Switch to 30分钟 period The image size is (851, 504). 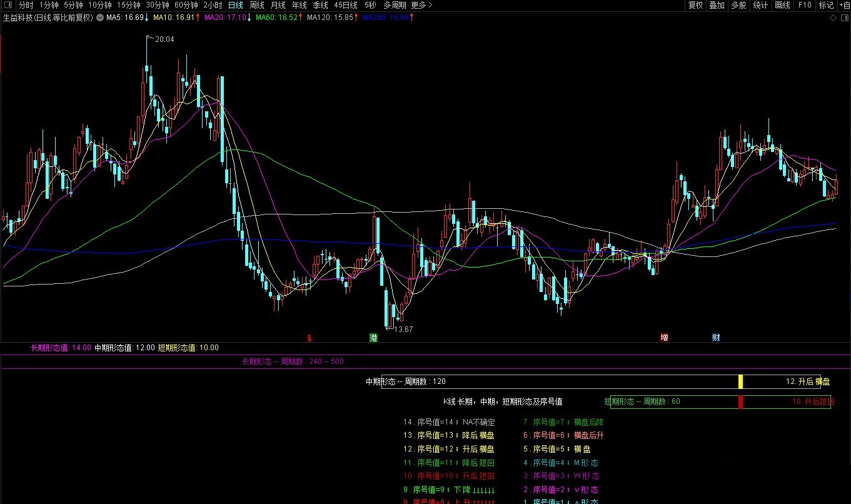pyautogui.click(x=158, y=5)
